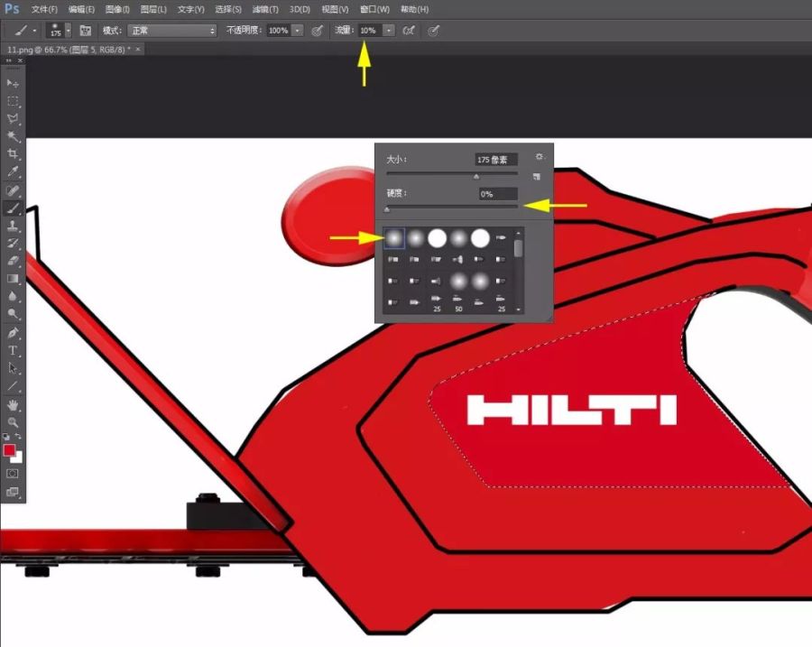The height and width of the screenshot is (647, 812).
Task: Switch to the 11.png document tab
Action: 68,49
